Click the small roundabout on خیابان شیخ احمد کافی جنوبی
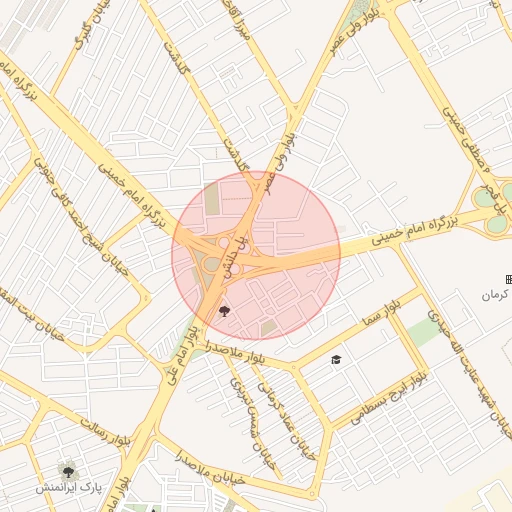 click(146, 297)
